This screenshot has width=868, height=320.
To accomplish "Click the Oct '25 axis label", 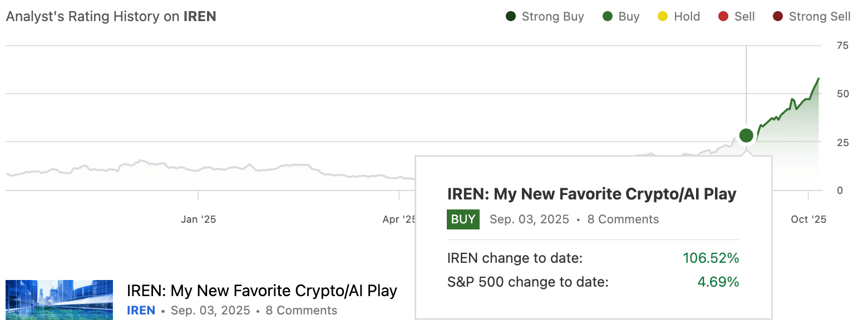I will click(808, 219).
